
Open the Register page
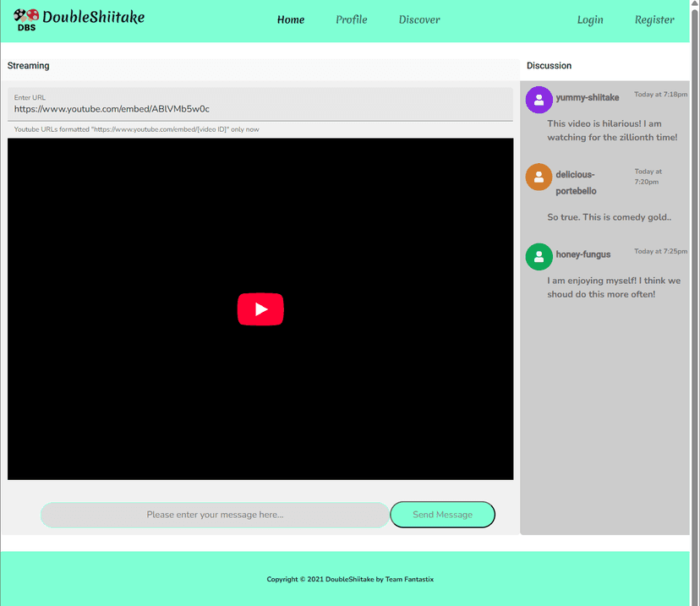pyautogui.click(x=654, y=19)
